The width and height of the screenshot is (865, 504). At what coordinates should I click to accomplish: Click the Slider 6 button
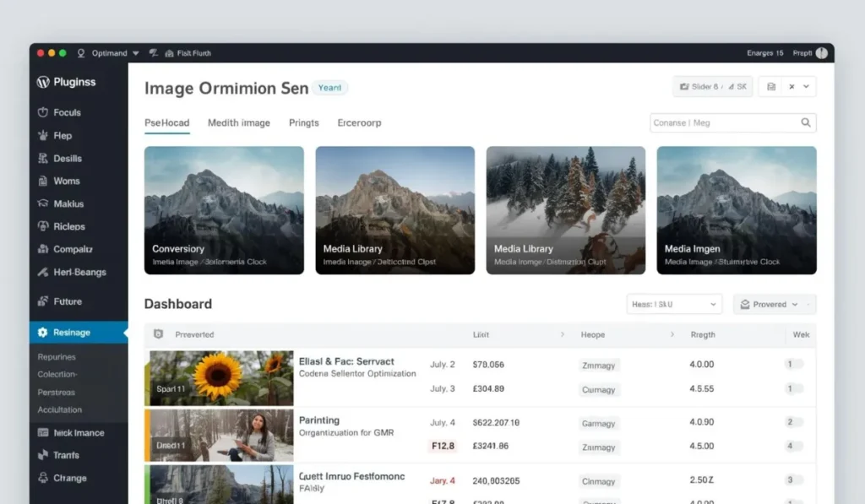point(713,87)
